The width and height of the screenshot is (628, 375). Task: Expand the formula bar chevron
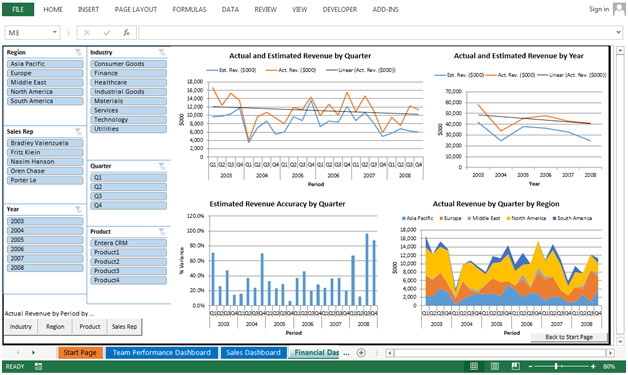(x=619, y=32)
